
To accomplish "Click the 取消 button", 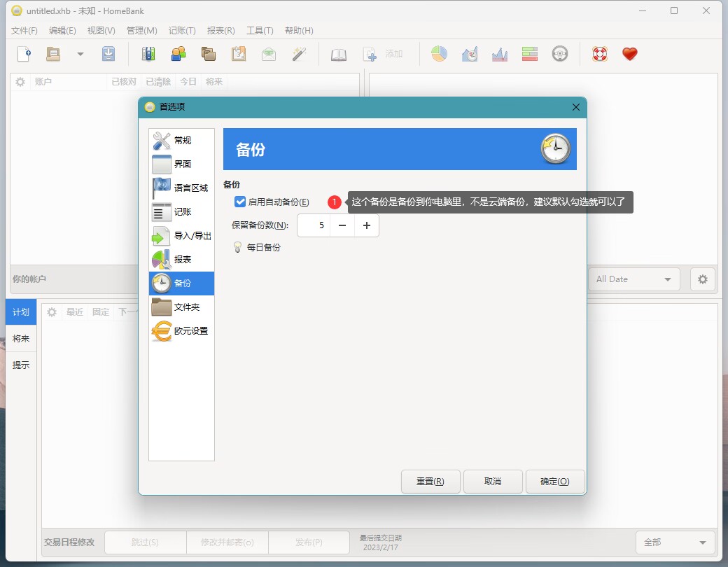I will (493, 482).
